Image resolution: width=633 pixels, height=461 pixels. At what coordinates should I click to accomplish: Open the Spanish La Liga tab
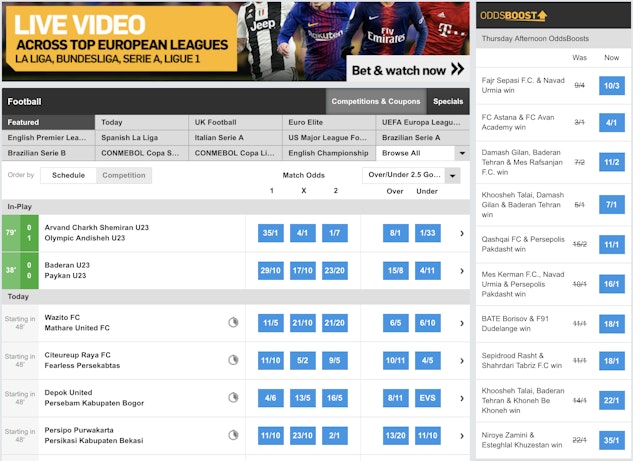click(141, 138)
